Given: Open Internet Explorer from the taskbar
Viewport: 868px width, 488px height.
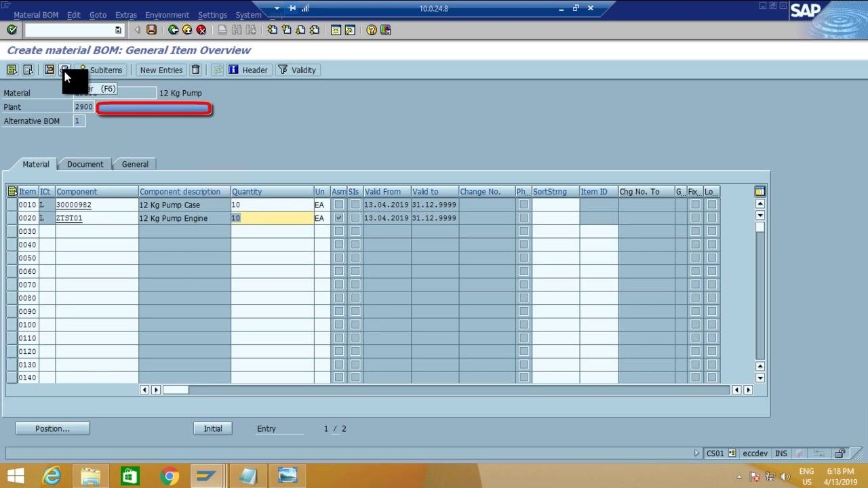Looking at the screenshot, I should tap(52, 476).
